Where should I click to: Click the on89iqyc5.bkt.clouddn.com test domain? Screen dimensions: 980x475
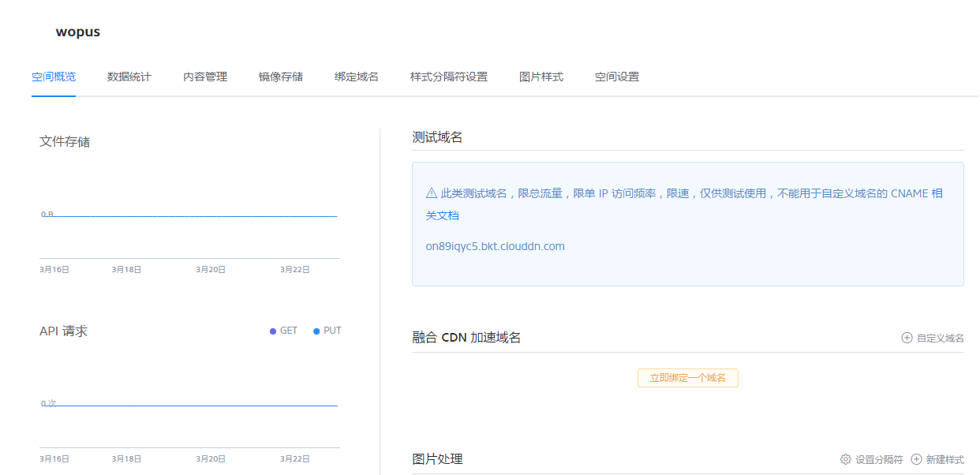[496, 246]
